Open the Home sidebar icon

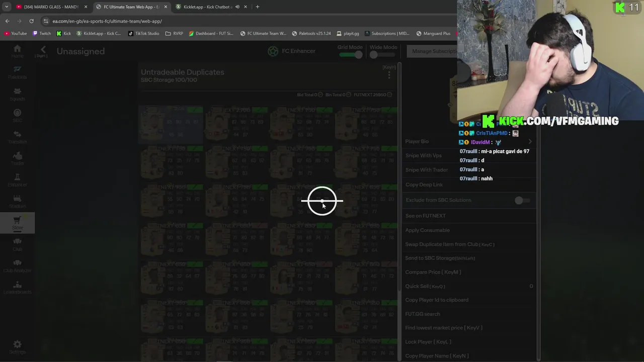point(17,51)
